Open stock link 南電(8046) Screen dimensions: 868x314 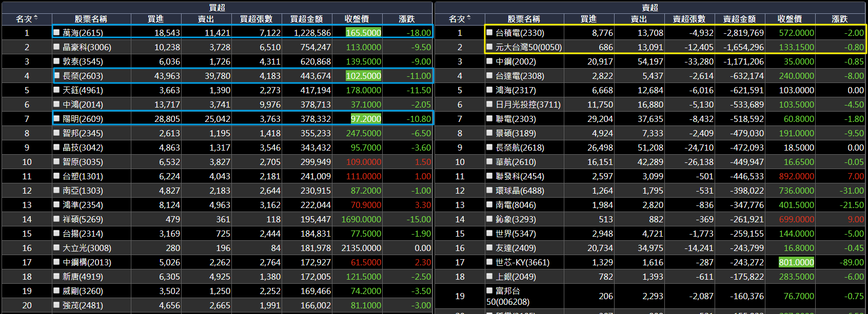point(516,205)
